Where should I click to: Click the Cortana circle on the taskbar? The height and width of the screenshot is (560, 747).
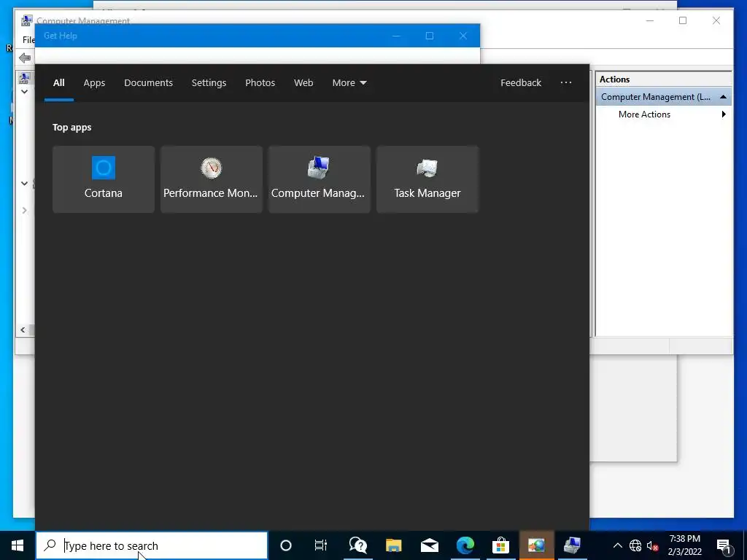(x=286, y=545)
